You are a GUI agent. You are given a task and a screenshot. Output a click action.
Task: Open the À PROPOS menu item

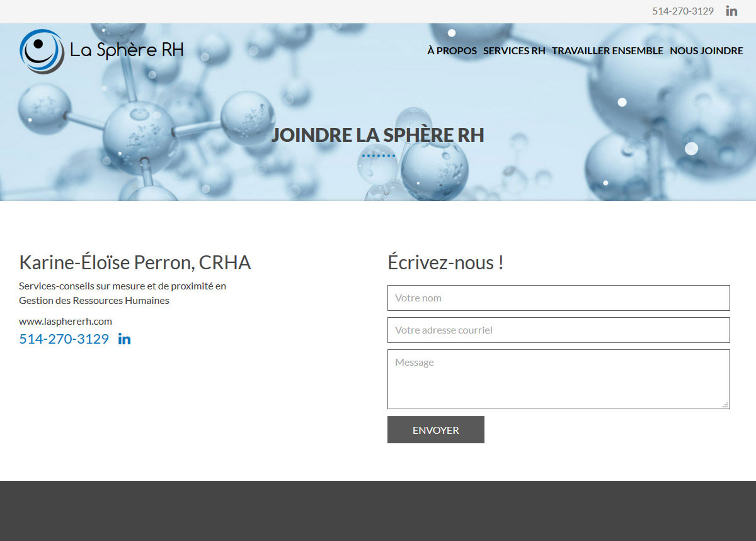click(x=452, y=51)
